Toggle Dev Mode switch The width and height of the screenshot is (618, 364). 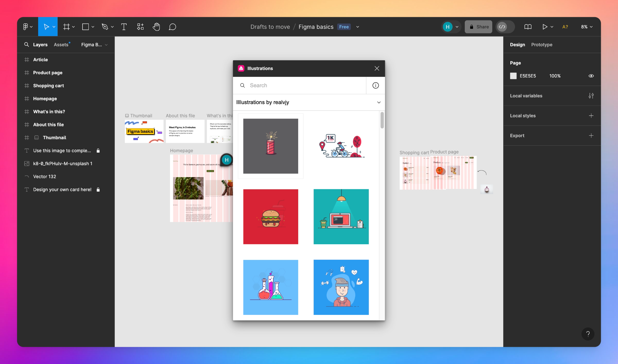coord(505,27)
